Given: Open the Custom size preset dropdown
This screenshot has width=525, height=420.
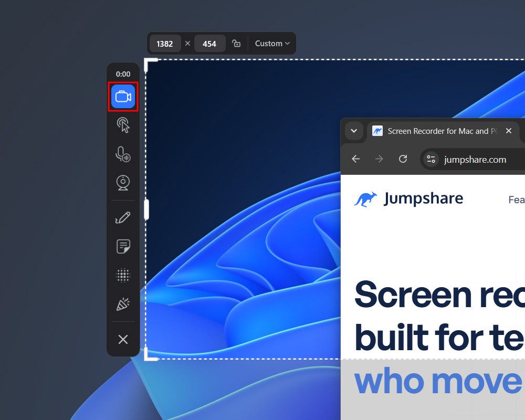Looking at the screenshot, I should click(x=272, y=43).
